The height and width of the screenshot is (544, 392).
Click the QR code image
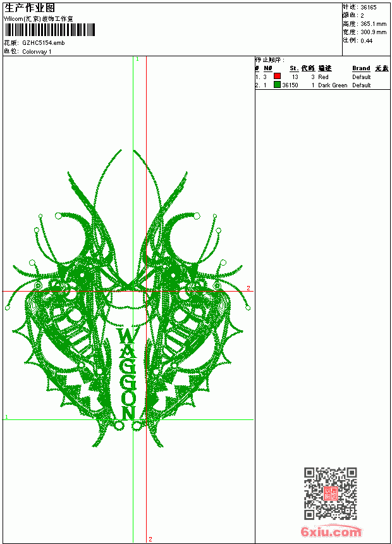point(331,493)
